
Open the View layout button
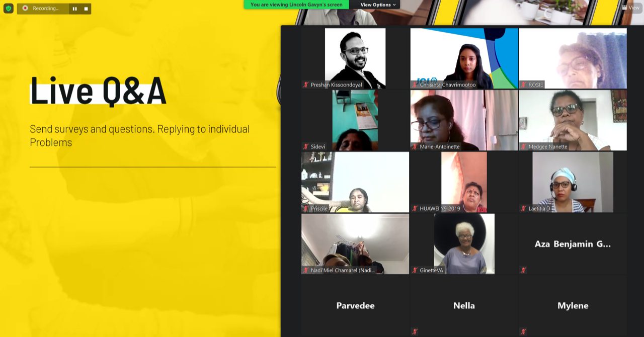631,8
